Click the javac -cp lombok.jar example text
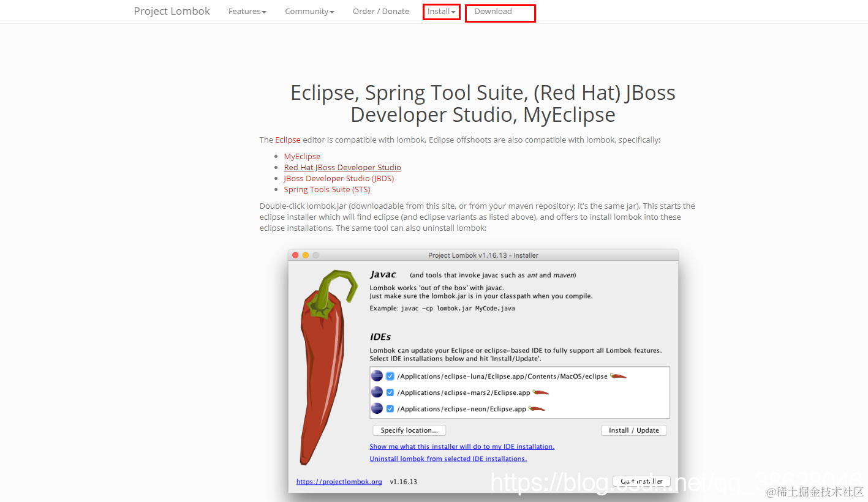The width and height of the screenshot is (868, 502). (458, 309)
